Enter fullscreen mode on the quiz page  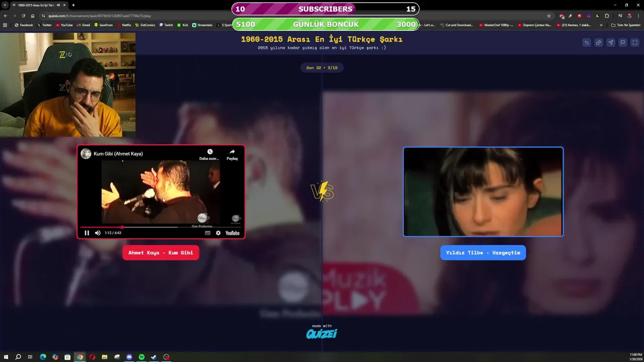click(x=635, y=43)
